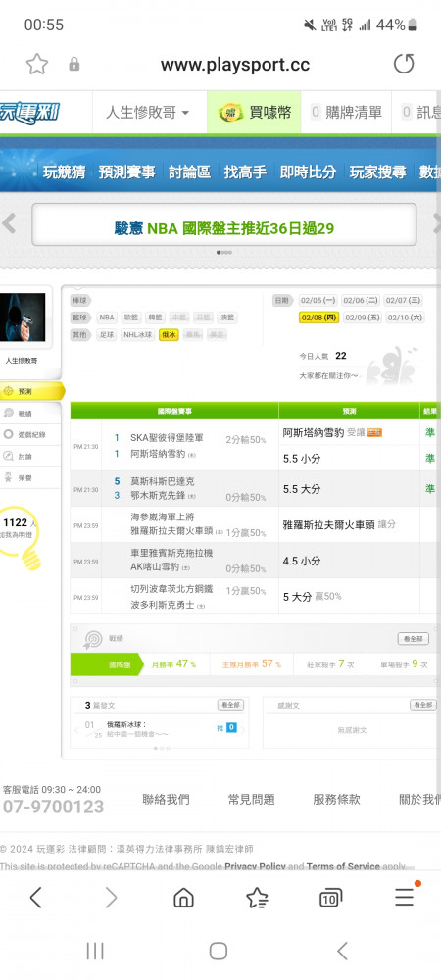The image size is (441, 980).
Task: Show previous banner with left arrow
Action: pos(9,223)
